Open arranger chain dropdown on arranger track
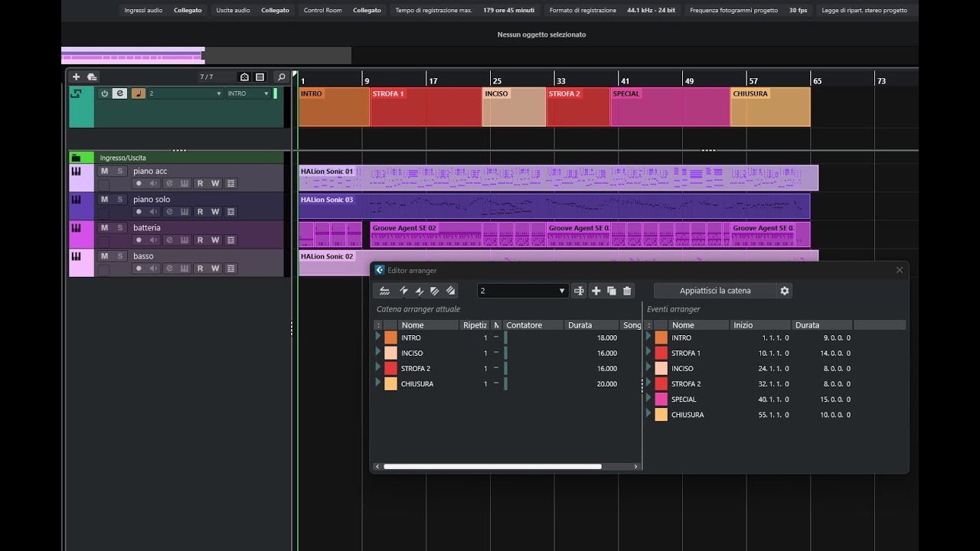 [185, 93]
